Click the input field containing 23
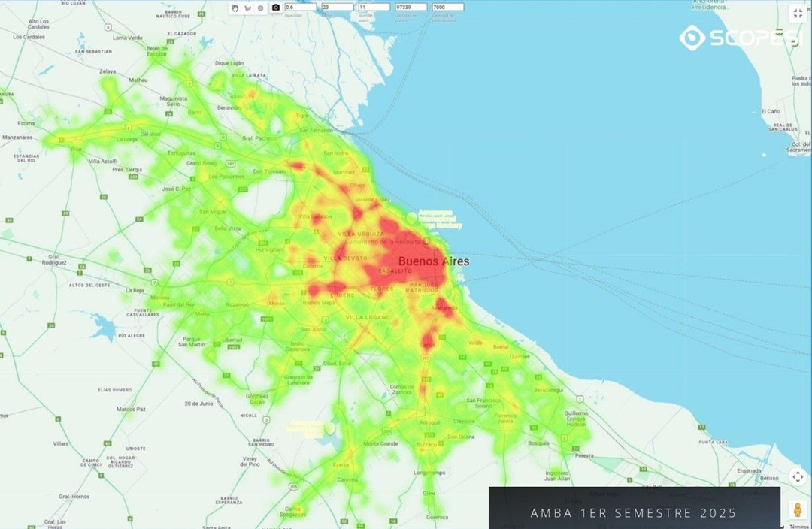 tap(338, 6)
